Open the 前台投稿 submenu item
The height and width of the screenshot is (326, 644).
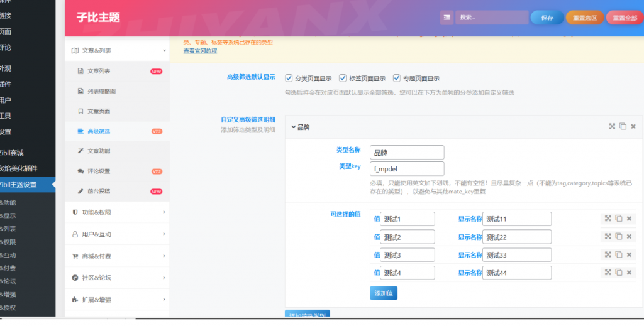[x=117, y=191]
